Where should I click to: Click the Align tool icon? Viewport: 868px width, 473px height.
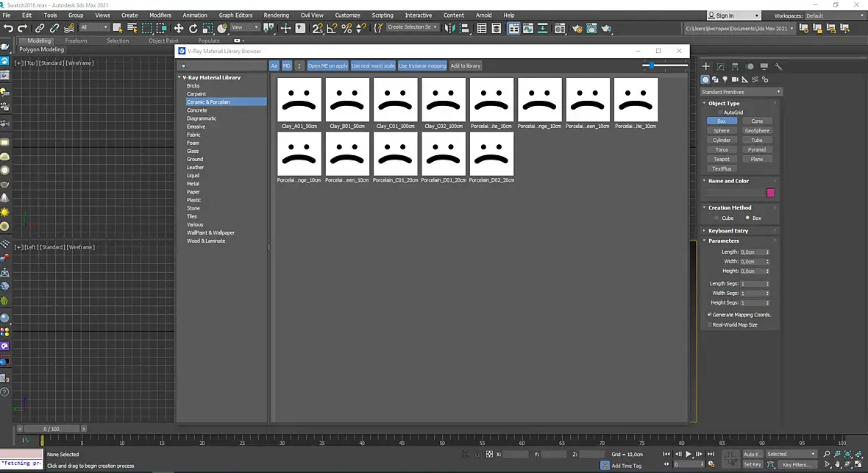[x=464, y=28]
